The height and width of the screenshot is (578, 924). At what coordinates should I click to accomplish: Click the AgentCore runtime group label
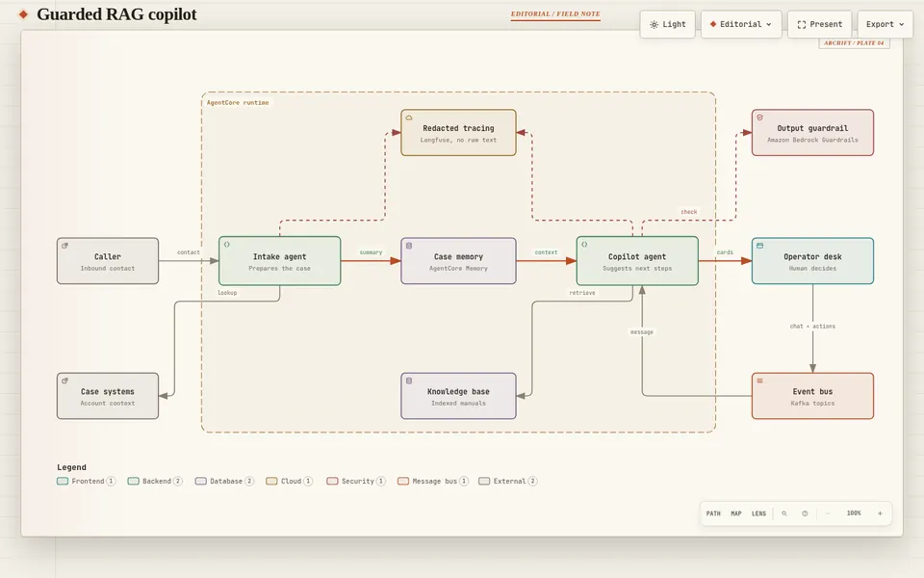click(x=238, y=103)
